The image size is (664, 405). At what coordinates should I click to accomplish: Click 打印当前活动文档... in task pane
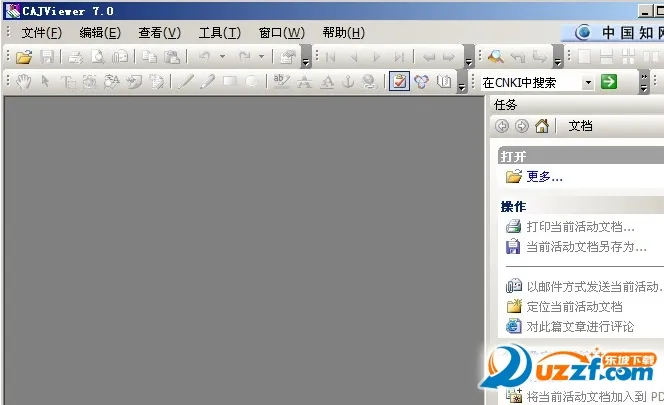[580, 227]
